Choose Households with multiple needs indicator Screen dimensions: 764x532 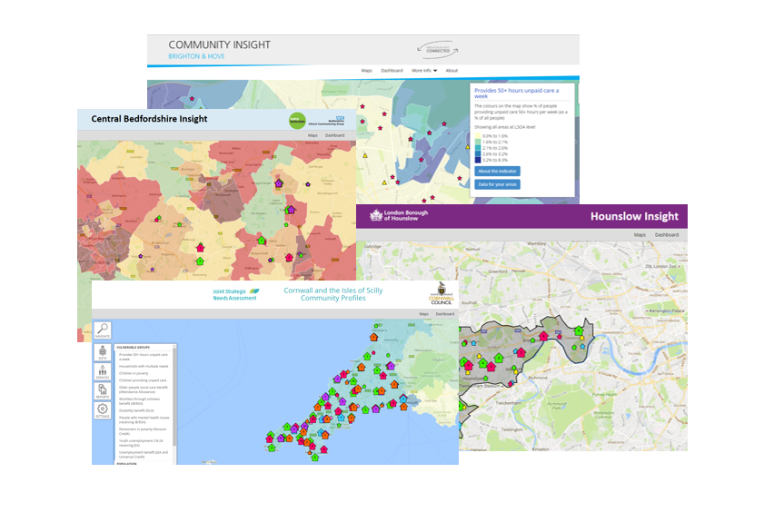(143, 366)
